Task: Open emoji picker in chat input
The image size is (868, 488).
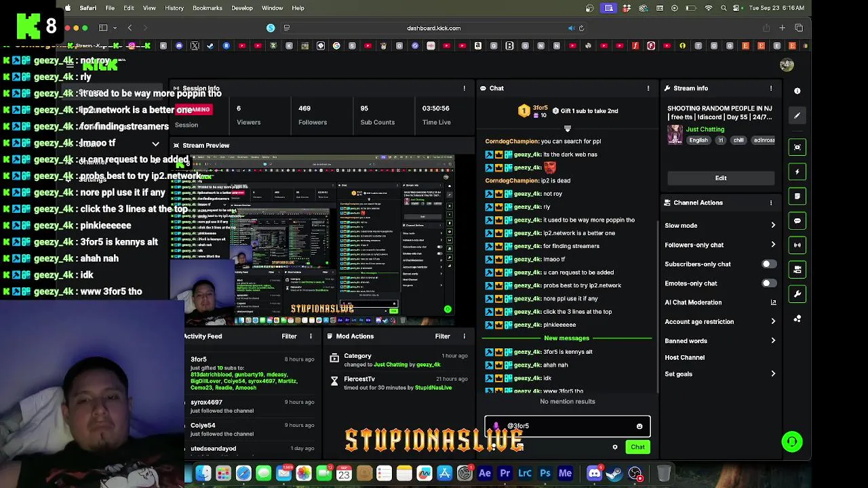Action: [x=639, y=426]
